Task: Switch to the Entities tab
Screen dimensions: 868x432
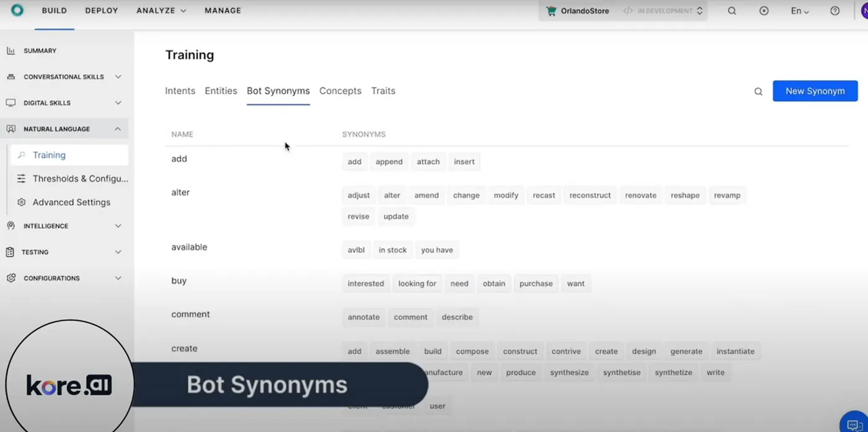Action: point(221,90)
